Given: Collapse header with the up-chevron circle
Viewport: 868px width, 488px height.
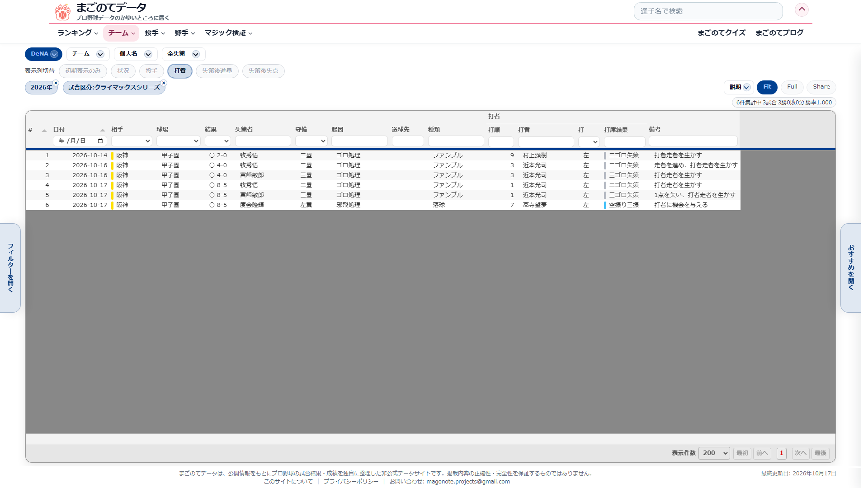Looking at the screenshot, I should point(802,9).
